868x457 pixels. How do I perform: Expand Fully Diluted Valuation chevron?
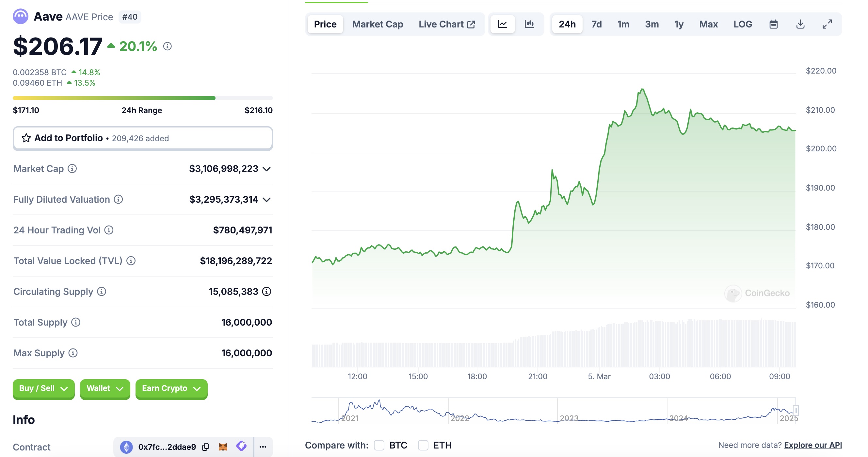(266, 199)
